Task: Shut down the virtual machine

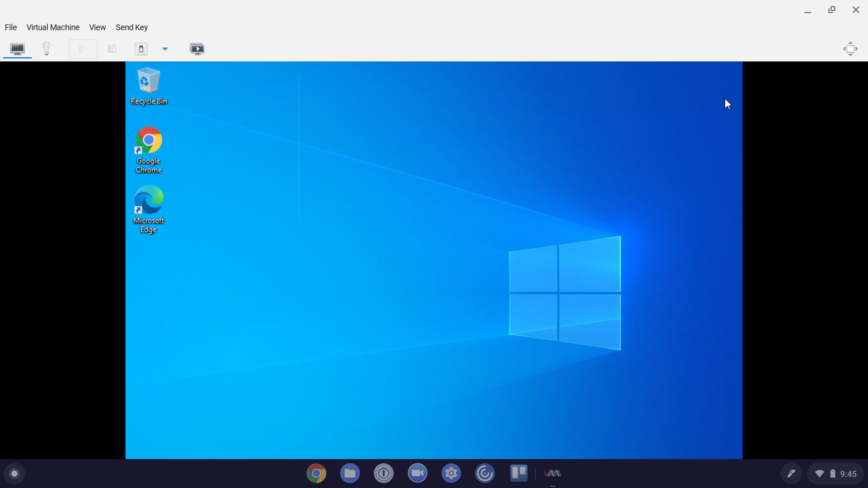Action: 141,49
